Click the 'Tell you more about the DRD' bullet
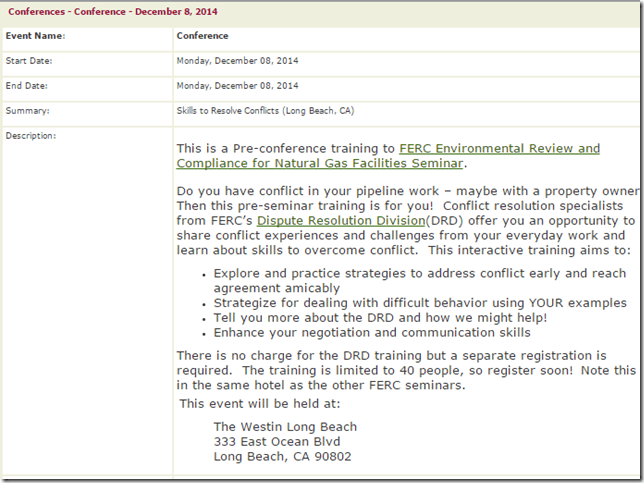The width and height of the screenshot is (644, 483). pos(394,318)
